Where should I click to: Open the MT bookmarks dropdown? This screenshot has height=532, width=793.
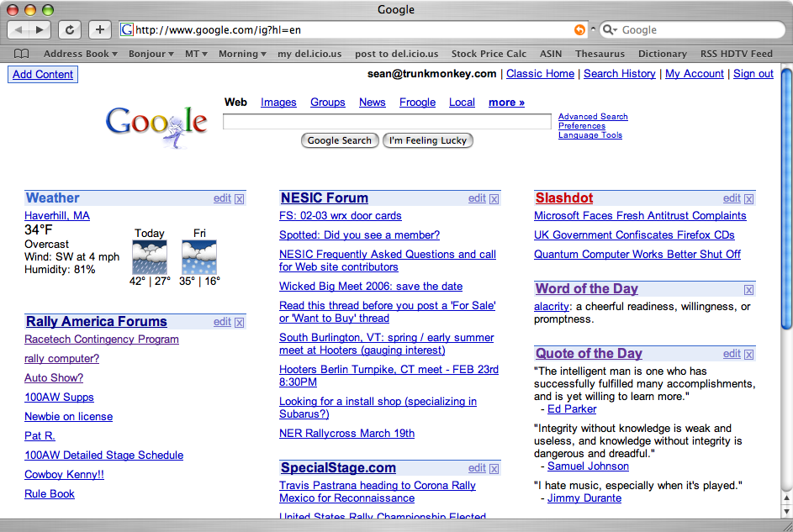196,54
